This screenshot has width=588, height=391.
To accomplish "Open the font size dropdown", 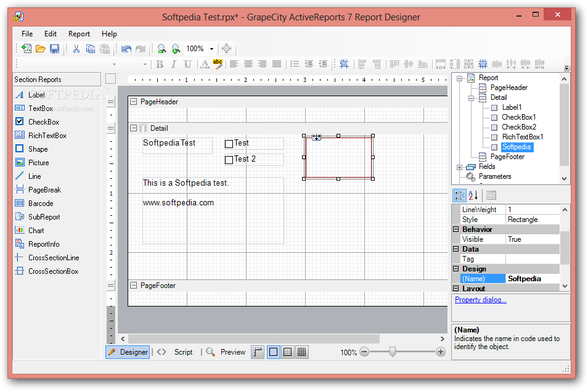I will [x=145, y=64].
